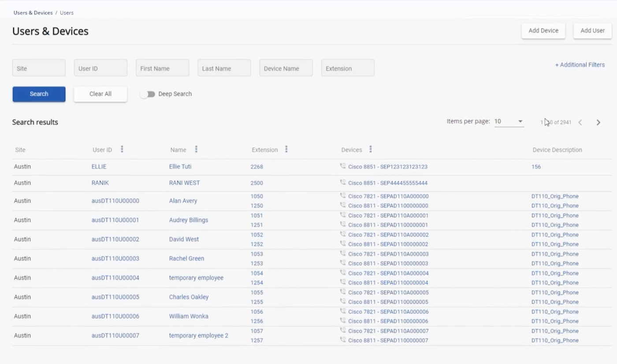Click Site column header
The image size is (617, 364).
point(20,150)
